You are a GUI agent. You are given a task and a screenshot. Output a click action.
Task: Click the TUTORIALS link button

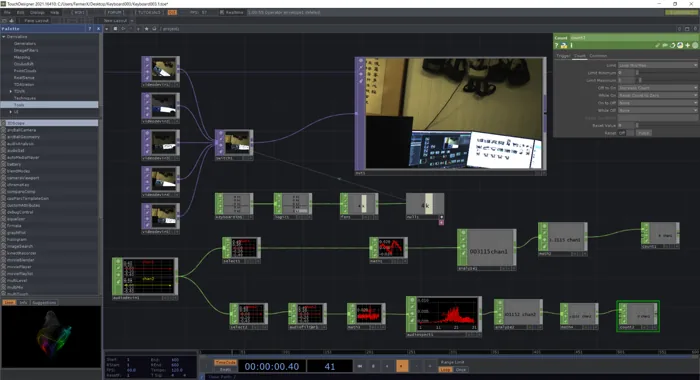point(149,13)
